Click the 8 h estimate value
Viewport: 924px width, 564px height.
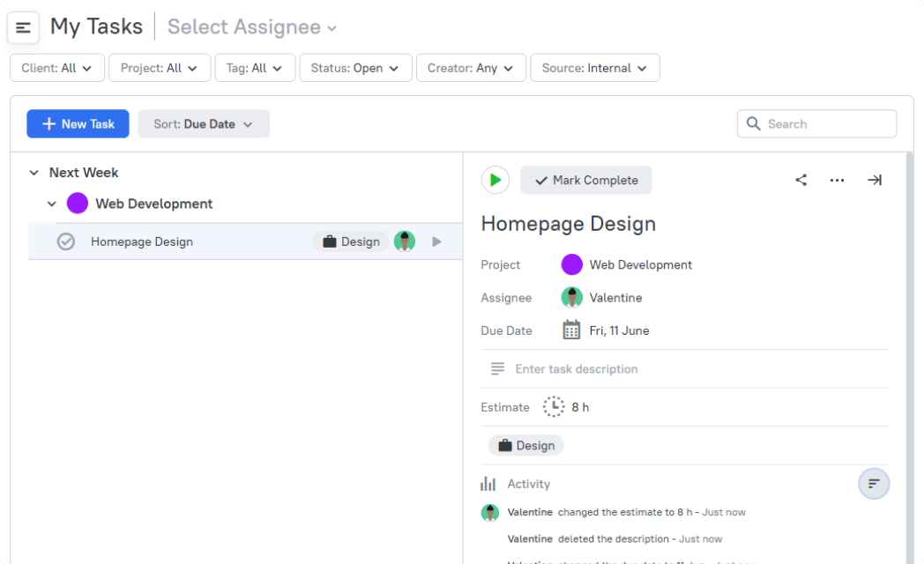coord(580,407)
